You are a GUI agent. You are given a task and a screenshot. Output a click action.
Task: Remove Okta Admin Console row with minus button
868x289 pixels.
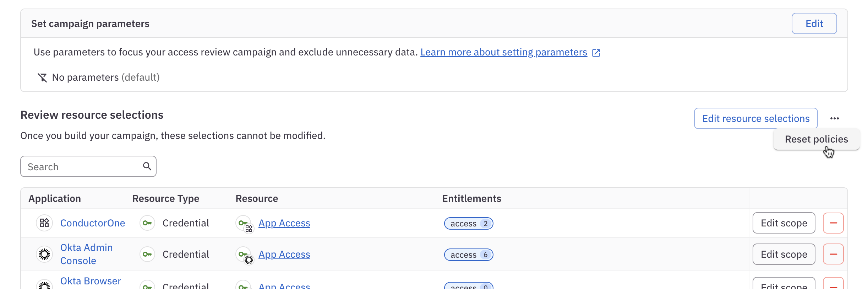(833, 254)
